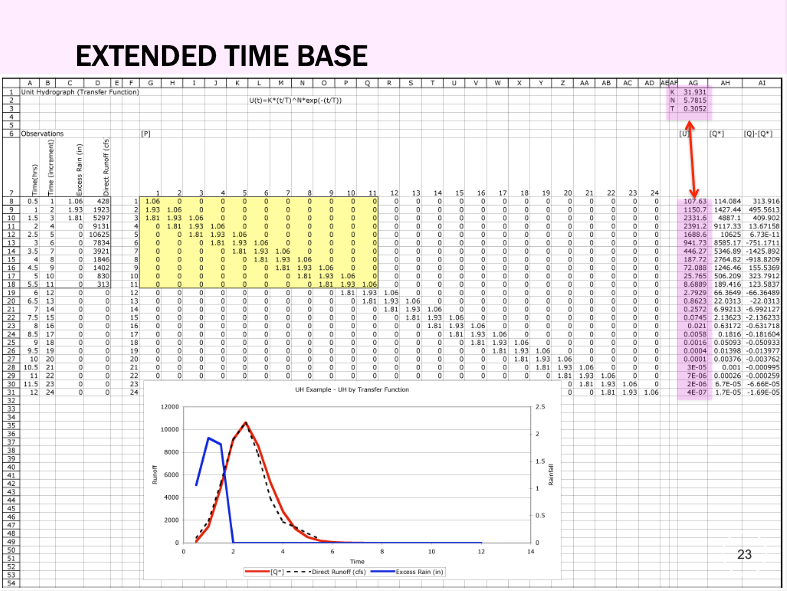Image resolution: width=787 pixels, height=591 pixels.
Task: Select [U] value 107.63
Action: (695, 201)
